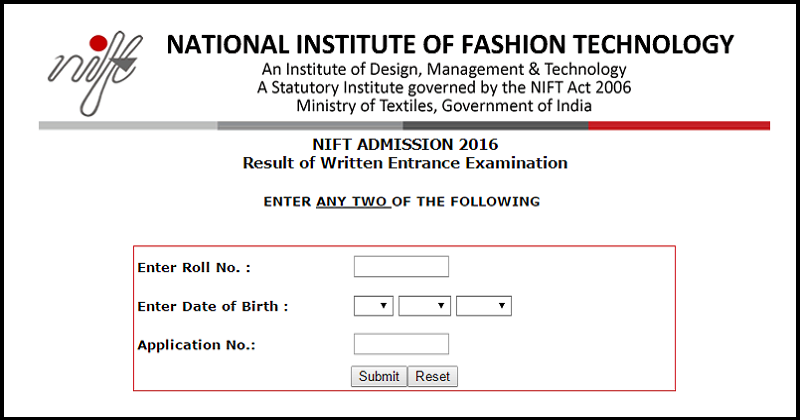The width and height of the screenshot is (800, 420).
Task: Click the National Institute of Fashion Technology heading
Action: pyautogui.click(x=450, y=45)
